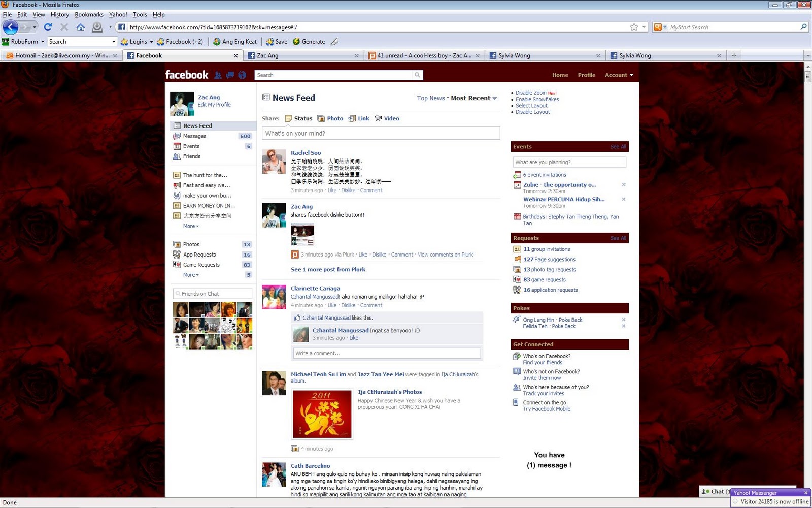This screenshot has height=508, width=812.
Task: Expand More under Game Requests
Action: click(191, 275)
